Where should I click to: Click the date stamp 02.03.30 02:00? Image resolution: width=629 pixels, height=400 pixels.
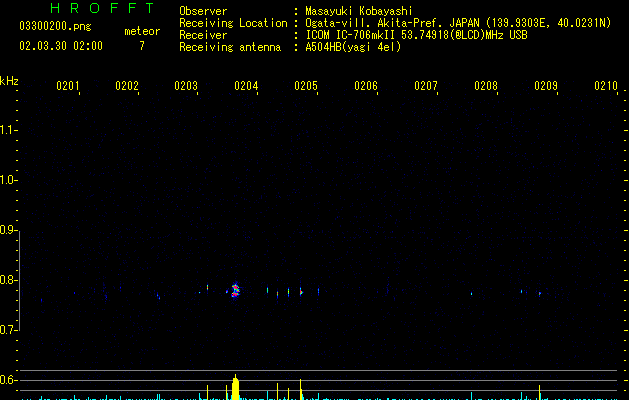(x=61, y=46)
